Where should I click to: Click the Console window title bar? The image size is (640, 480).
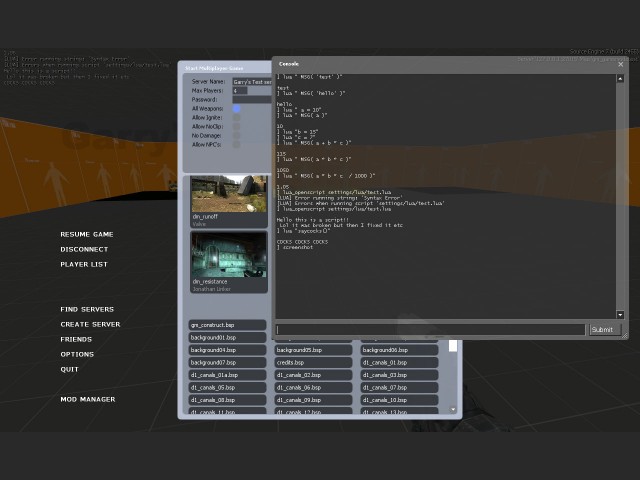[445, 64]
